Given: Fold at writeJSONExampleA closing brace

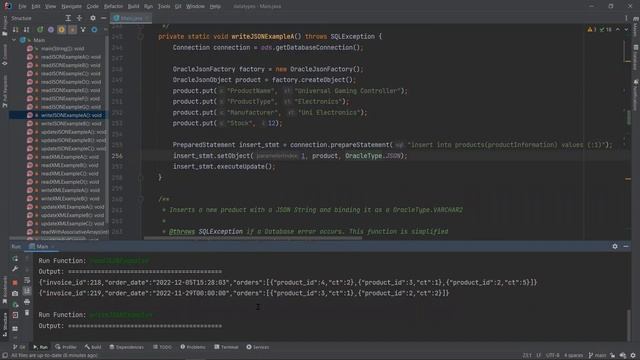Looking at the screenshot, I should (140, 178).
